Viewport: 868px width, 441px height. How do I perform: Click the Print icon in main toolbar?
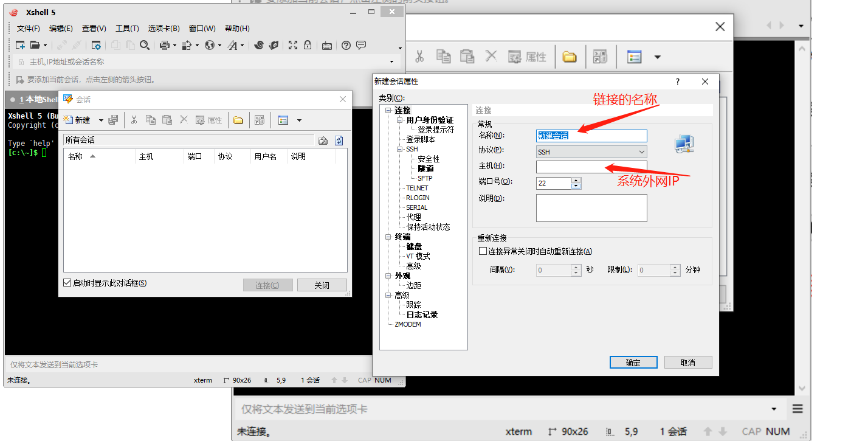164,45
